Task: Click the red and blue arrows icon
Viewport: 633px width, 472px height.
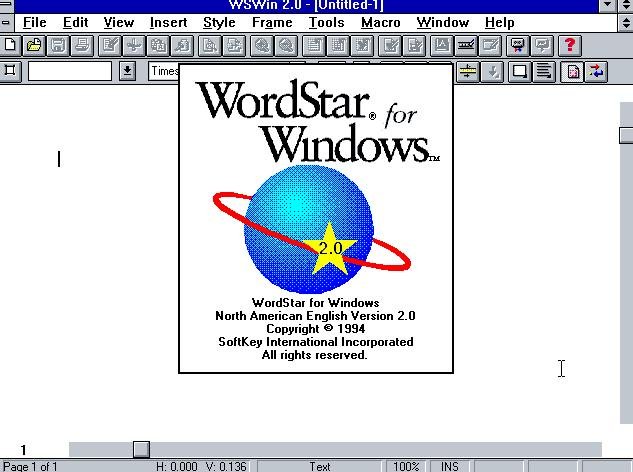Action: pyautogui.click(x=596, y=72)
